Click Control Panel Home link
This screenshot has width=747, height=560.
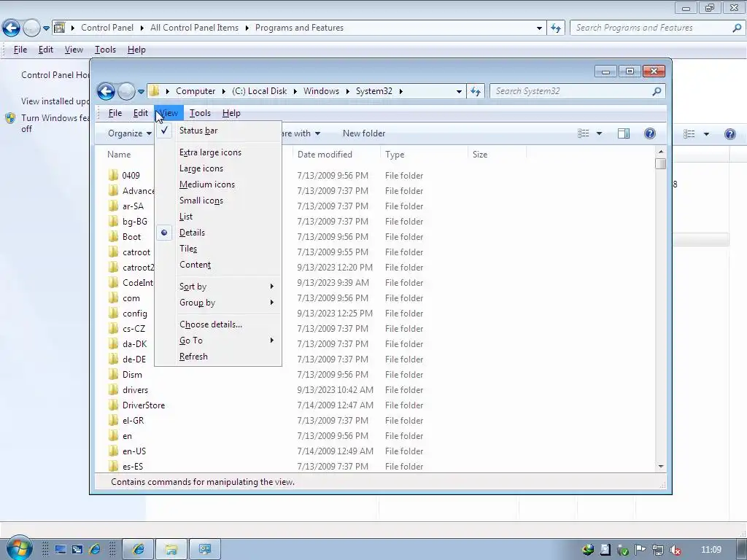55,75
